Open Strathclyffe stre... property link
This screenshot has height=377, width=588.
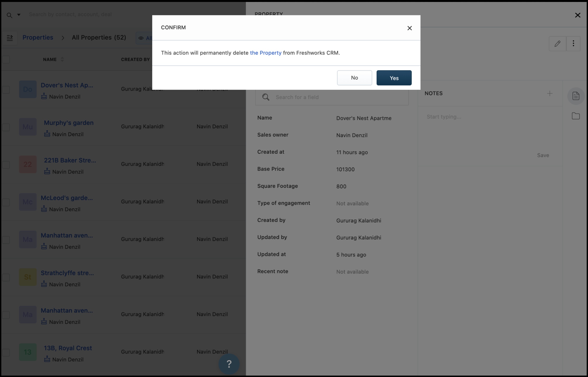[x=67, y=273]
